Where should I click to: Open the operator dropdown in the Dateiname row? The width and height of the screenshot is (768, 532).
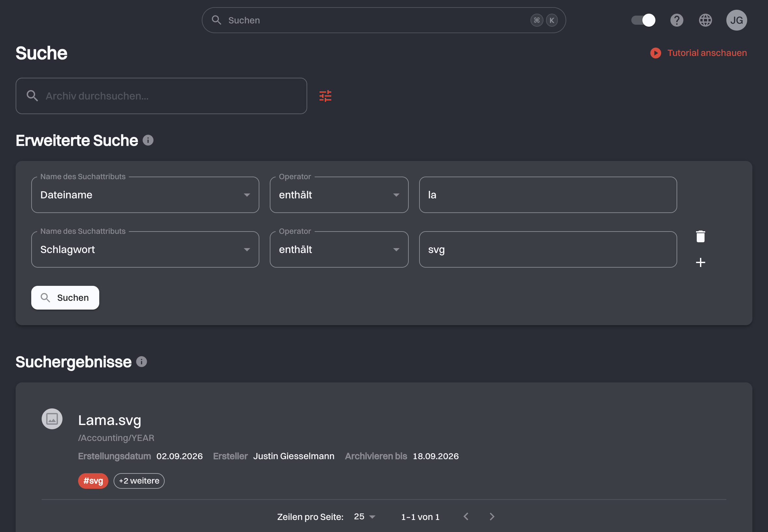pos(339,195)
